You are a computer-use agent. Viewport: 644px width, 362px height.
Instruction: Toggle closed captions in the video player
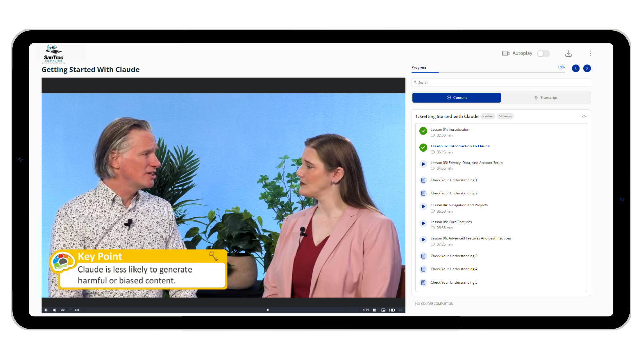(x=375, y=310)
